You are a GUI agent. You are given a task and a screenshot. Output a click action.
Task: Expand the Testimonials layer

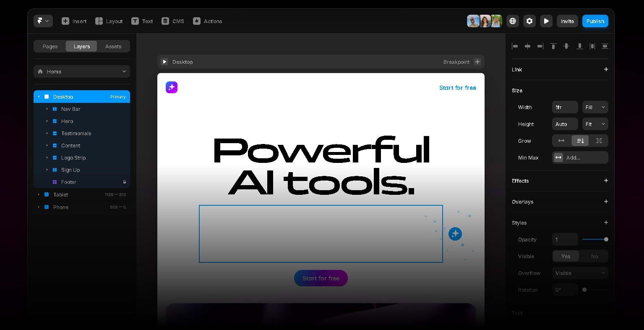point(47,133)
